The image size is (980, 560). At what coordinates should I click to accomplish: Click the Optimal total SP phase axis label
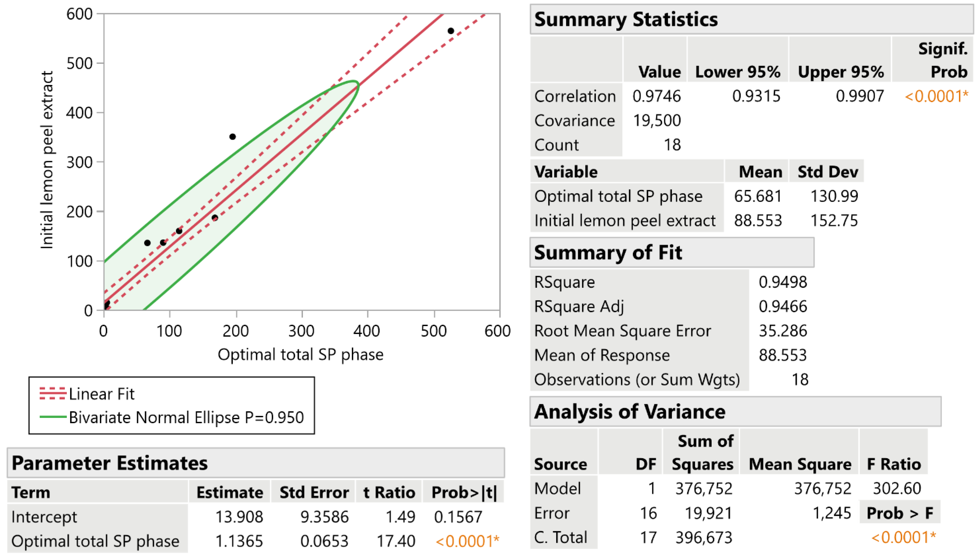point(301,354)
